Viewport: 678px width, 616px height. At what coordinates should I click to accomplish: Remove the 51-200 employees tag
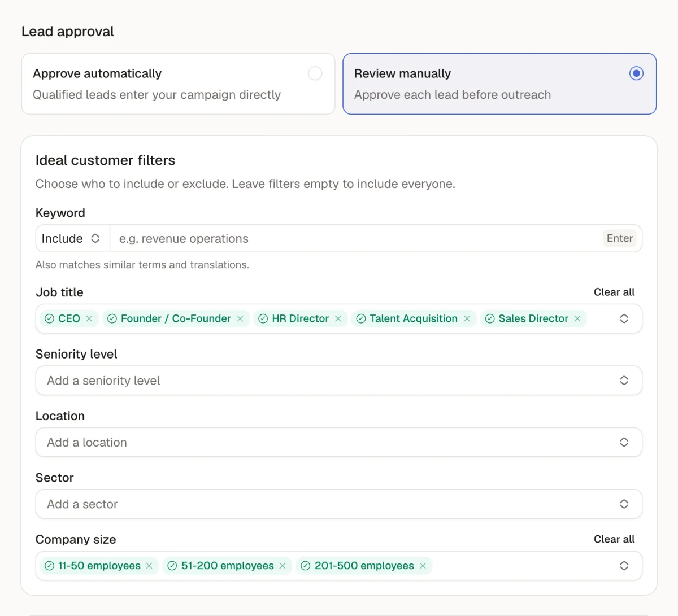click(x=282, y=566)
